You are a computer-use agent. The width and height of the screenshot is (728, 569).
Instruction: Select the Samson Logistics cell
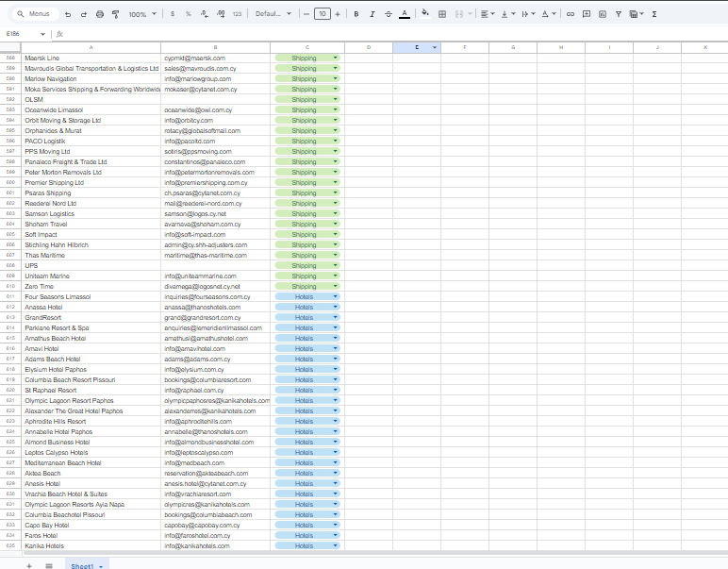(x=91, y=213)
